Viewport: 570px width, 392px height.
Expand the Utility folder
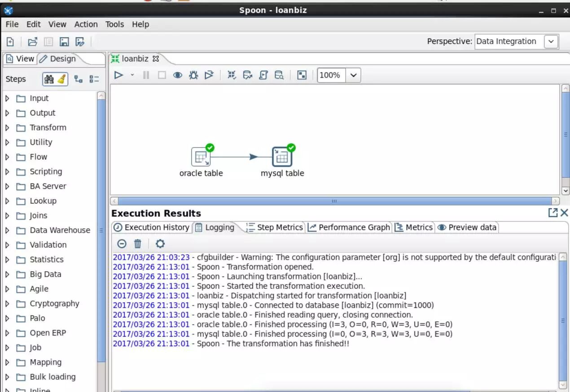pos(7,142)
